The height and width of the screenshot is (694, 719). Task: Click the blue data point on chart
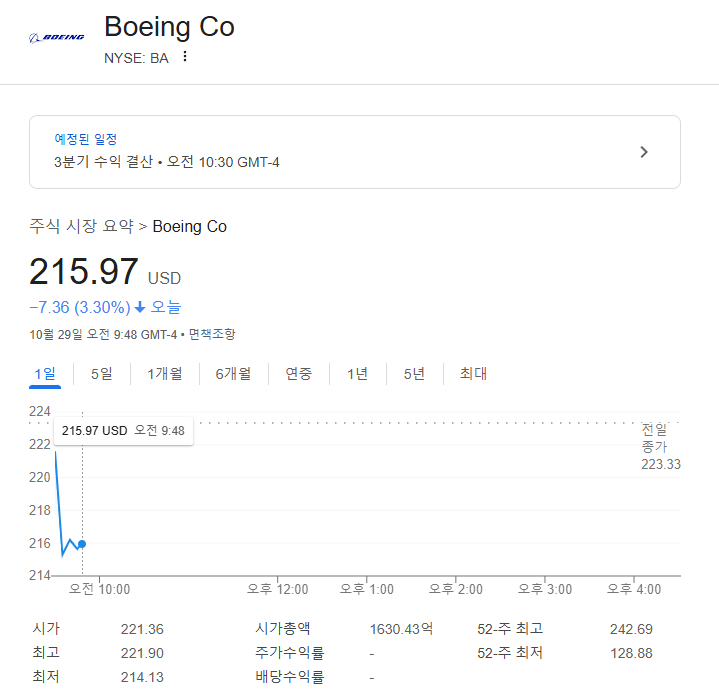(x=82, y=544)
